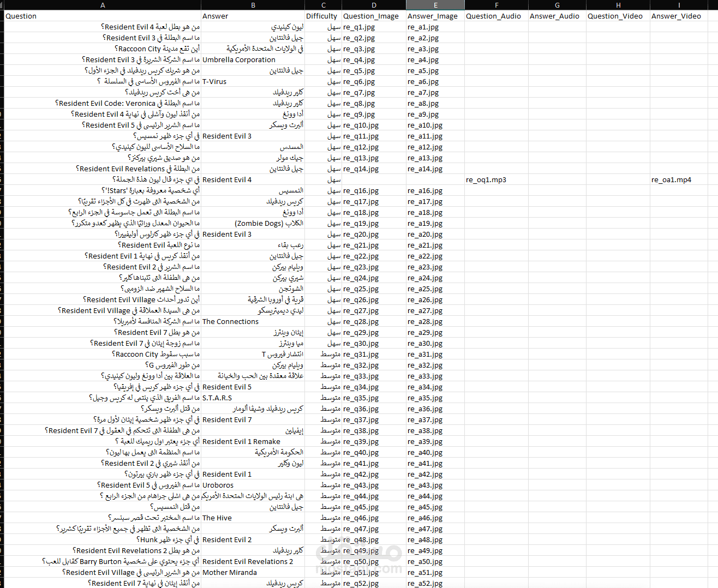Screen dimensions: 718x588
Task: Click the 'Answer_Image' header cell
Action: point(435,16)
